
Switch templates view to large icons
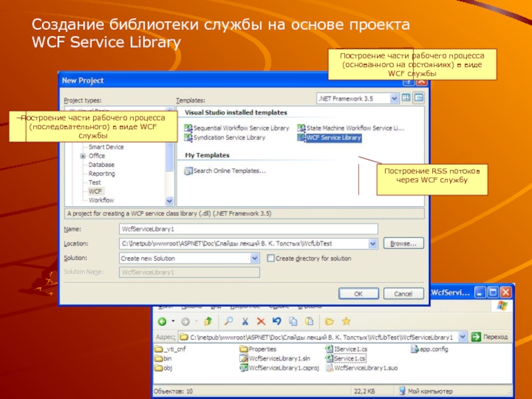tap(406, 98)
